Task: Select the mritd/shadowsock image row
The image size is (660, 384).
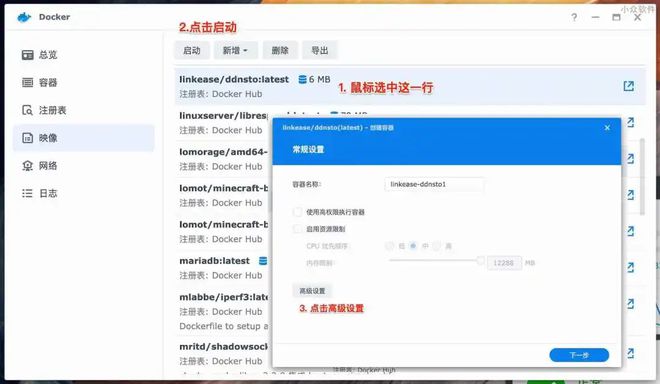Action: click(223, 354)
